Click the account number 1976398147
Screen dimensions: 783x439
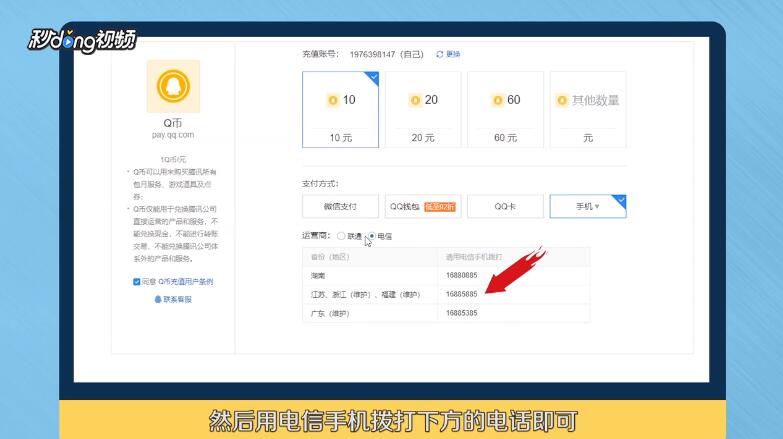[372, 54]
